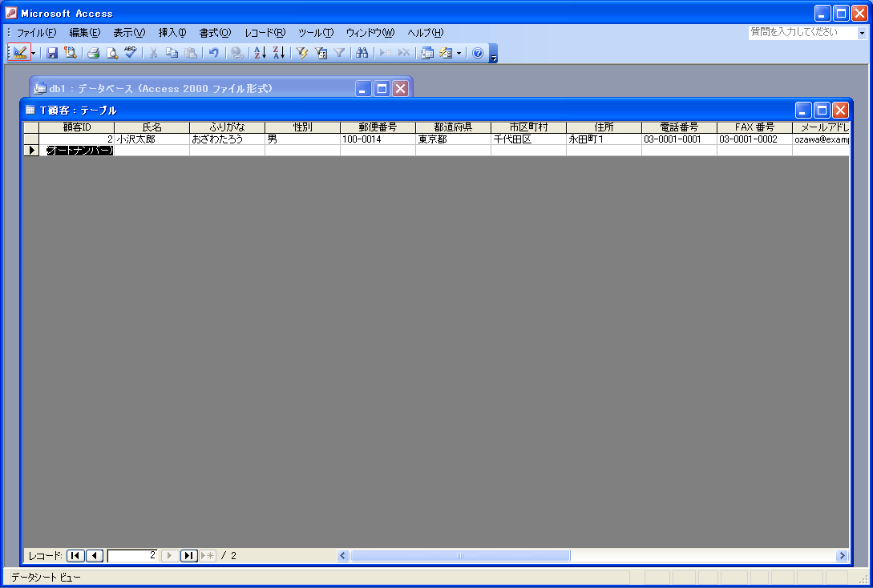This screenshot has height=588, width=873.
Task: Click the Delete Record toolbar icon
Action: [404, 53]
